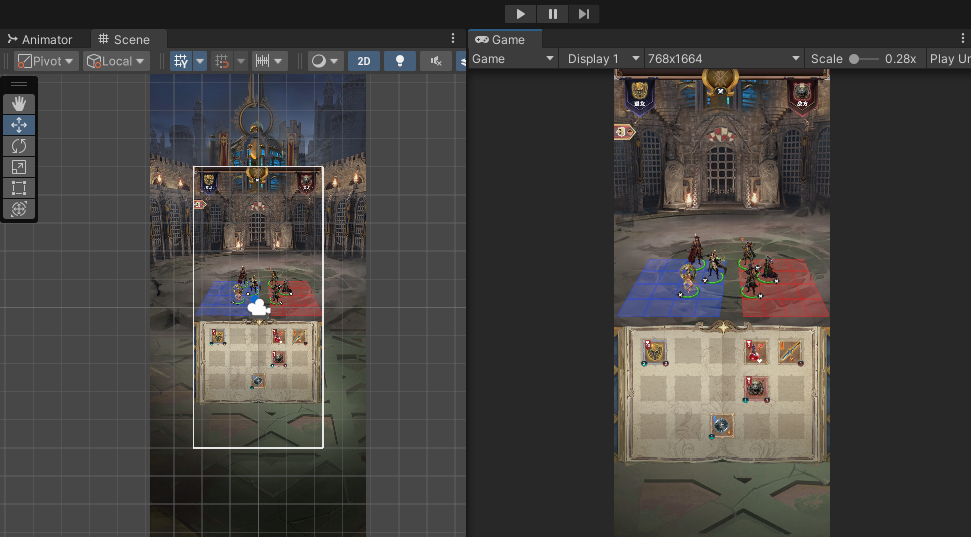Toggle scene effects icon at toolbar edge
This screenshot has height=537, width=971.
click(x=461, y=61)
